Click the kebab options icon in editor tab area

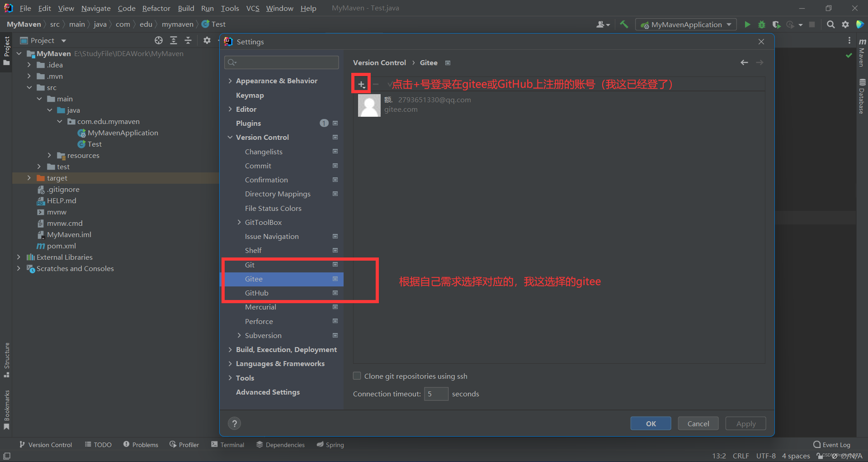click(x=849, y=40)
